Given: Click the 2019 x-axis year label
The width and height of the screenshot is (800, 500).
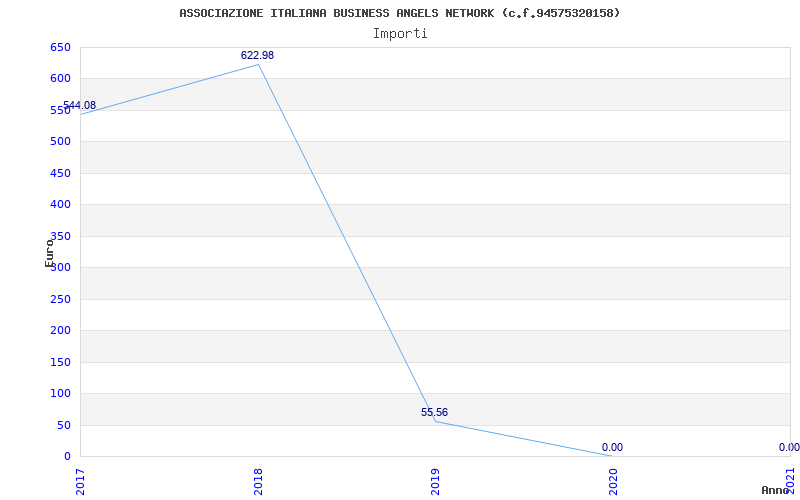Looking at the screenshot, I should coord(435,482).
